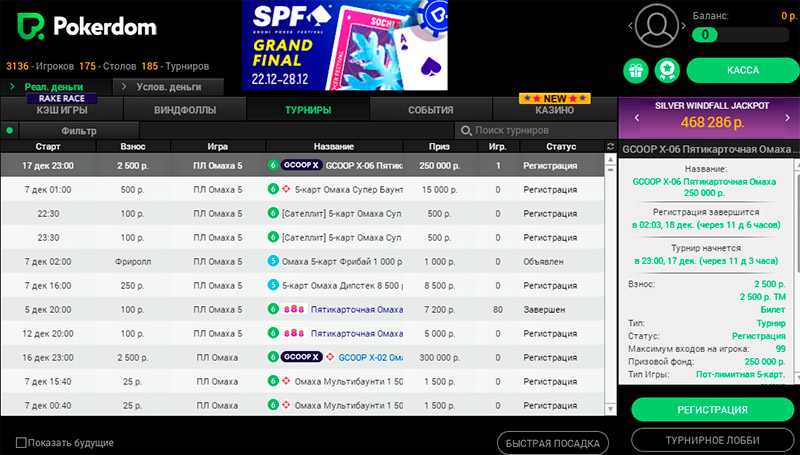Sort by the Приз column header

pos(439,146)
